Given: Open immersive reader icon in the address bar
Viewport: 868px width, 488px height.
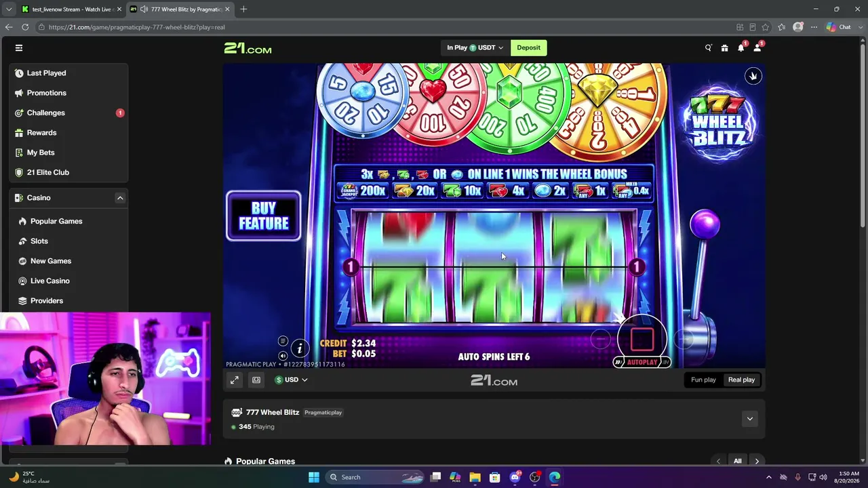Looking at the screenshot, I should coord(753,27).
